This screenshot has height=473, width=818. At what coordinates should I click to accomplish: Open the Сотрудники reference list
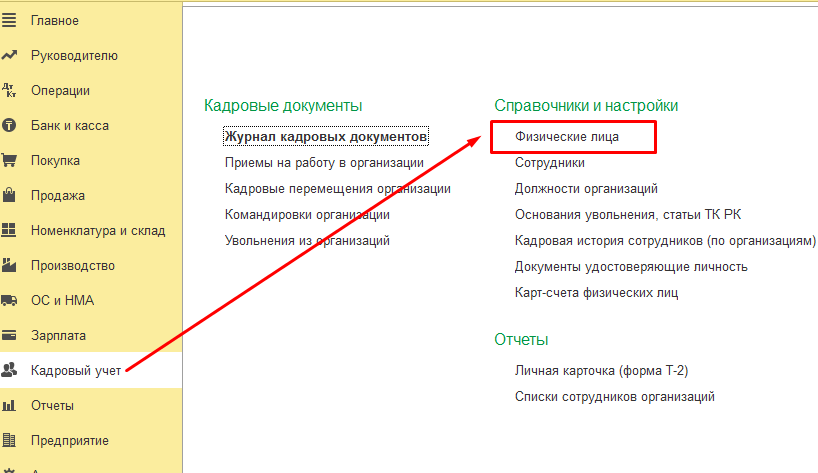coord(549,162)
